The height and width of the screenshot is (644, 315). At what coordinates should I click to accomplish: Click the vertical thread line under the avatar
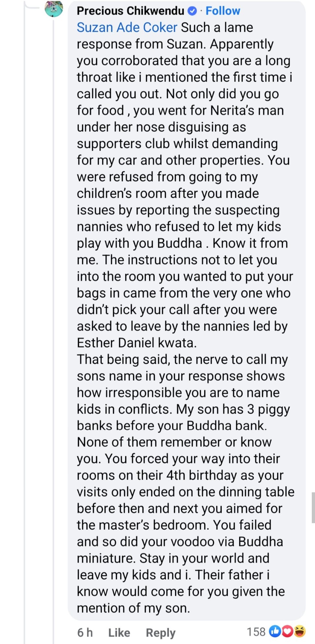pos(53,324)
